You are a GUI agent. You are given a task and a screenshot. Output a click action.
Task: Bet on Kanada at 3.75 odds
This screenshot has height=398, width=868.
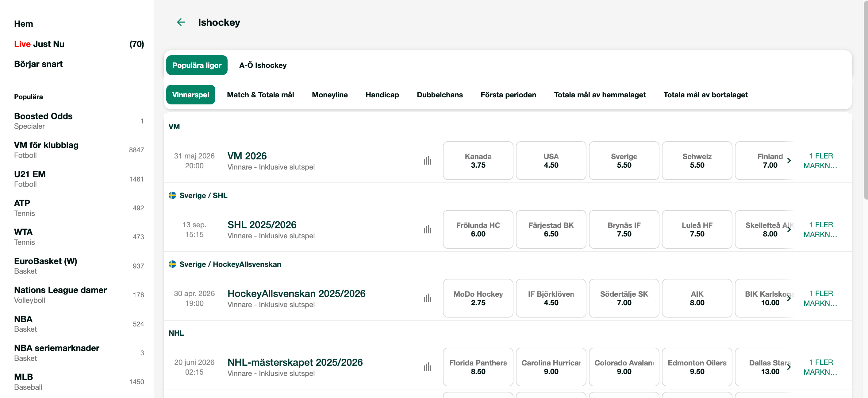click(478, 161)
